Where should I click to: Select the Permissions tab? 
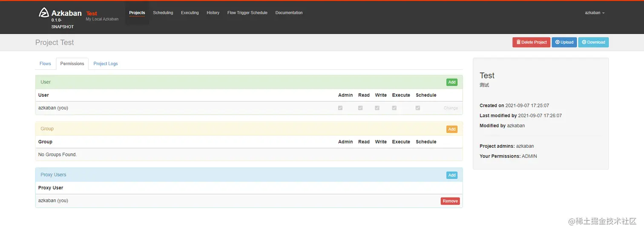(72, 63)
